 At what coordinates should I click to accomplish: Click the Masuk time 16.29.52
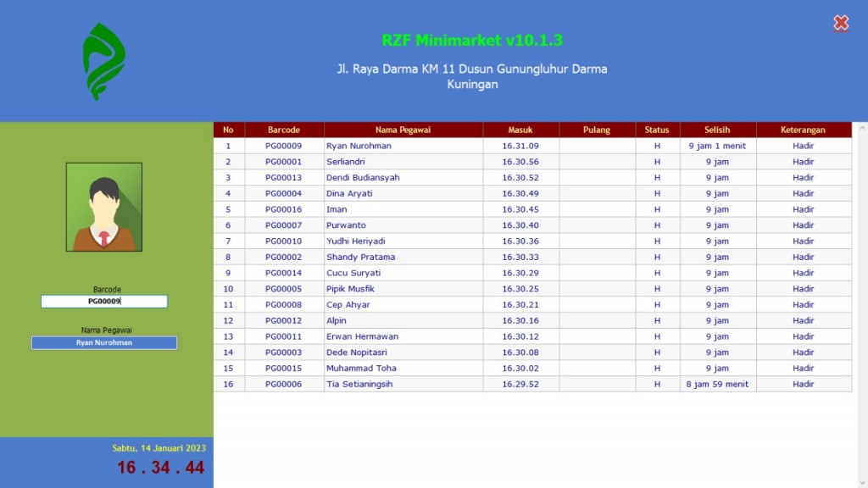[520, 384]
